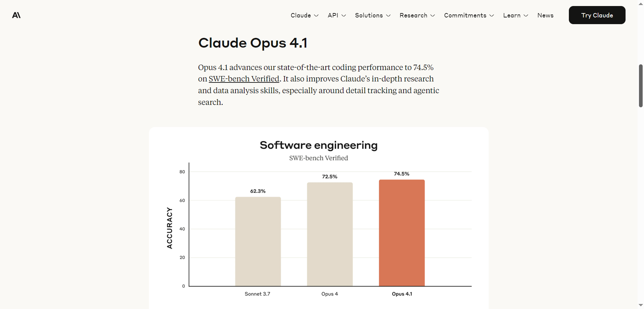Open the API navigation menu
Image resolution: width=644 pixels, height=309 pixels.
pos(337,15)
